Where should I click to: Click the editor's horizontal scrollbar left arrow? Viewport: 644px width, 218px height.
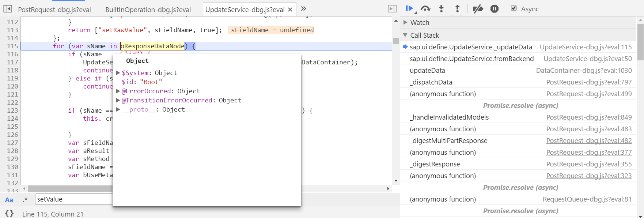click(x=24, y=188)
